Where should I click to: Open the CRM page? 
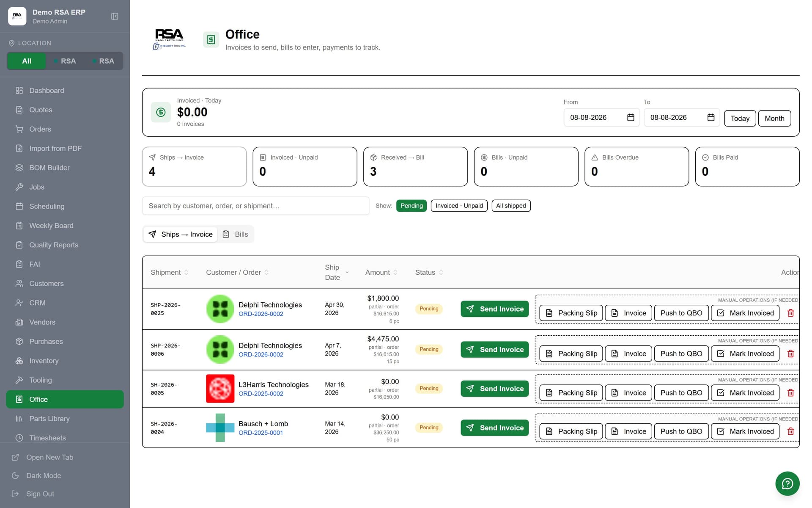tap(65, 303)
